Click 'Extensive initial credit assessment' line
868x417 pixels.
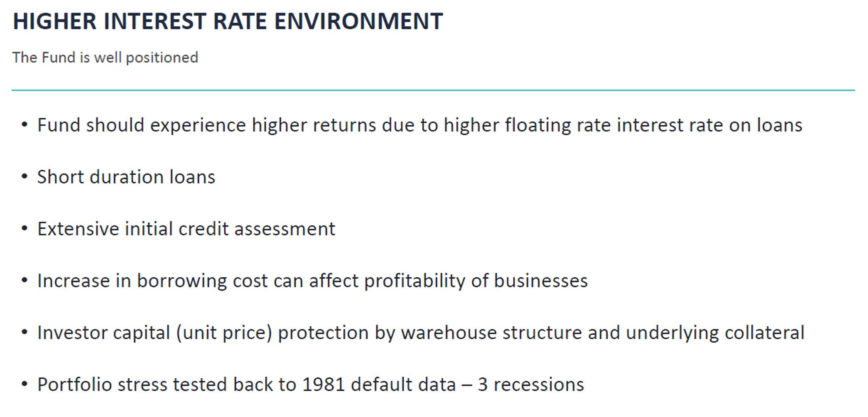(x=186, y=229)
